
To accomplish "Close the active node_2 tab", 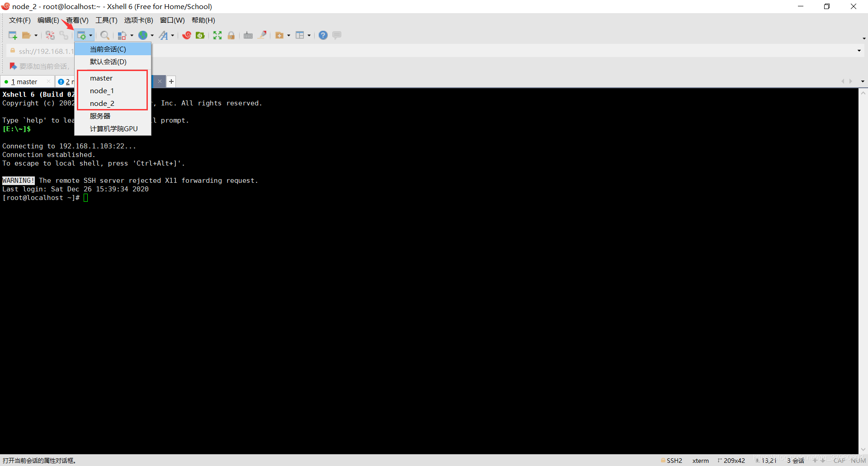I will [160, 81].
